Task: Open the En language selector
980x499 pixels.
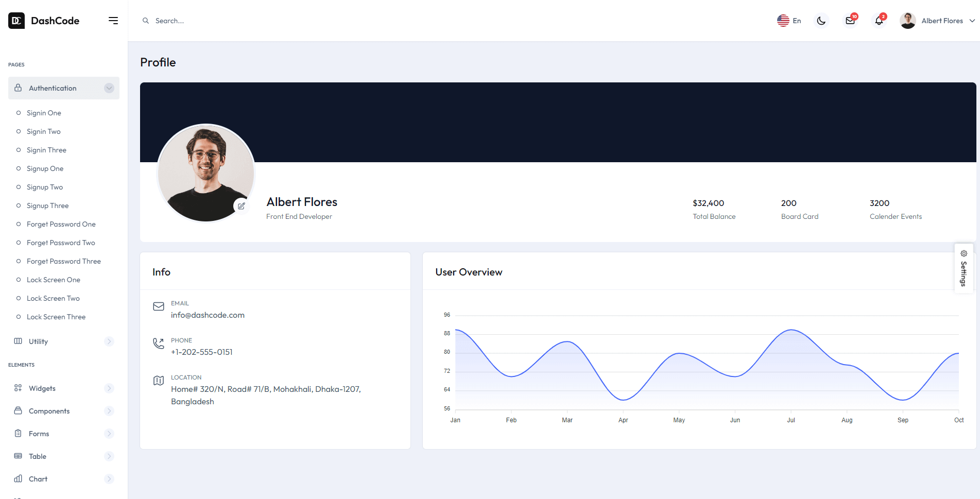Action: click(789, 21)
